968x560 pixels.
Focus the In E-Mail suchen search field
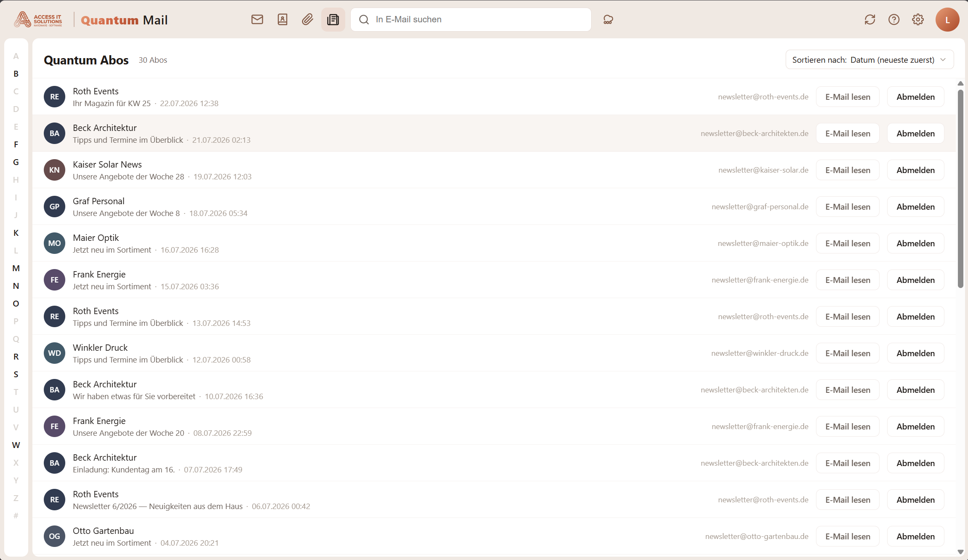pos(471,19)
